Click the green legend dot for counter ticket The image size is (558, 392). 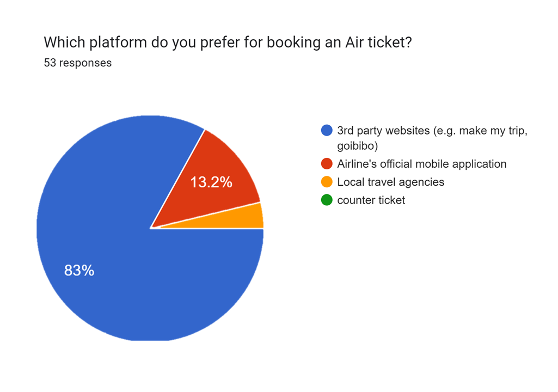(327, 200)
